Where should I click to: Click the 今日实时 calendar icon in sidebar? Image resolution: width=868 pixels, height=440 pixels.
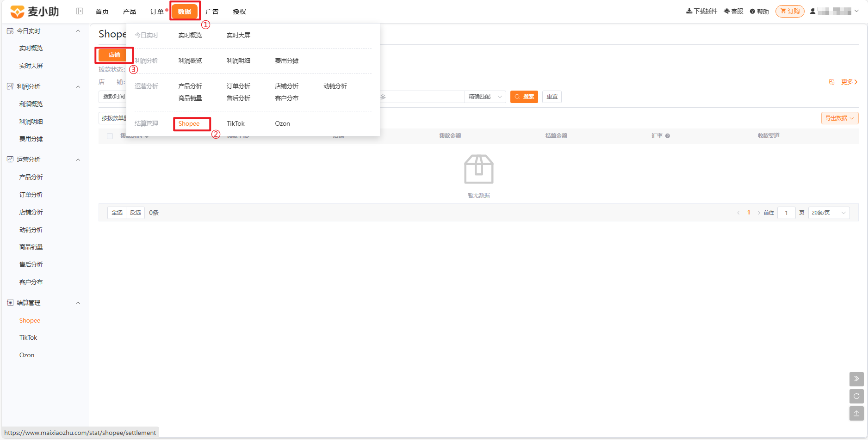coord(10,31)
